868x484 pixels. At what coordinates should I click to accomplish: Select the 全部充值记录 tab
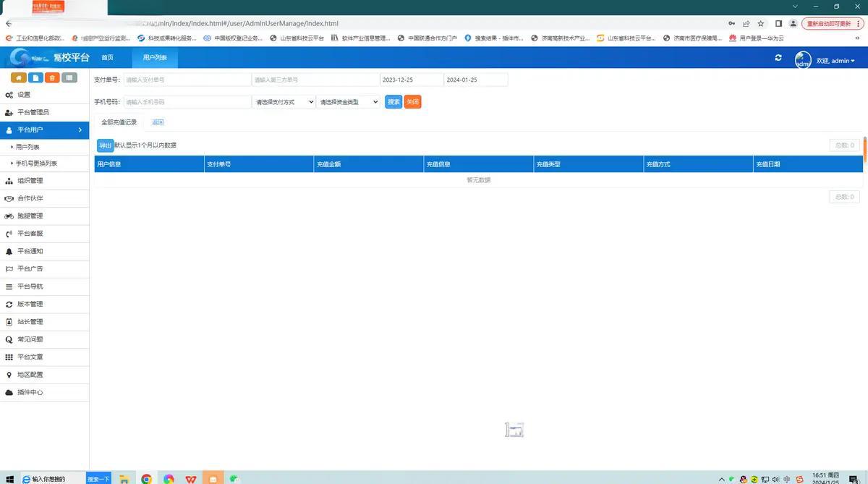[x=119, y=122]
